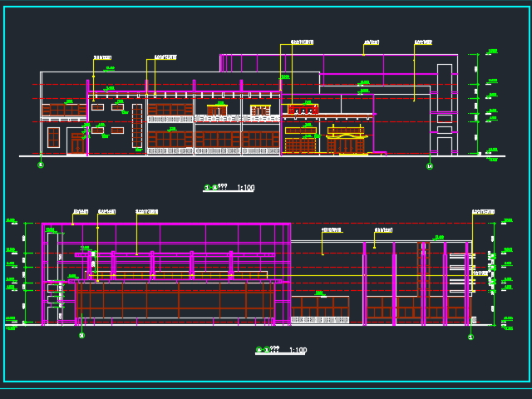Viewport: 532px width, 399px height.
Task: Click the leftmost leader annotation text above lower elevation
Action: pos(81,211)
